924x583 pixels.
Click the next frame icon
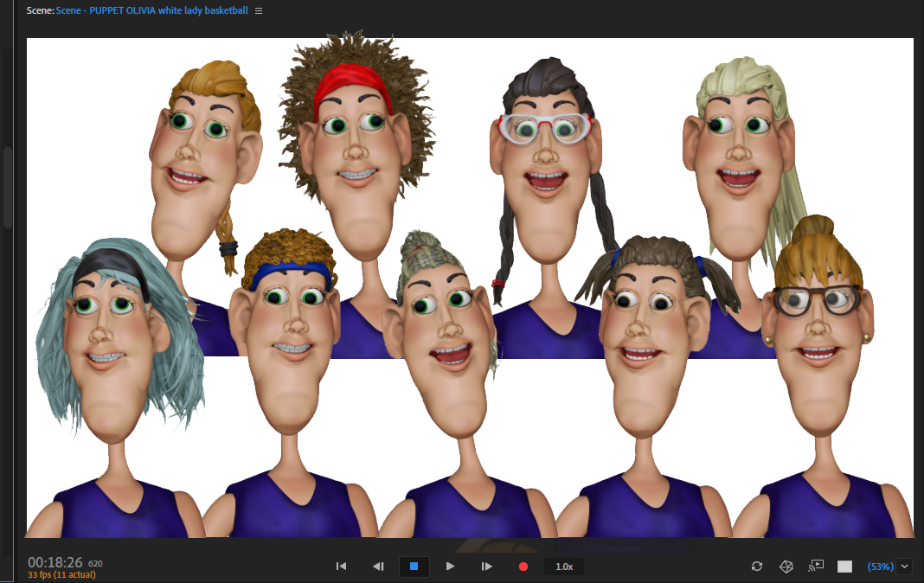click(487, 567)
